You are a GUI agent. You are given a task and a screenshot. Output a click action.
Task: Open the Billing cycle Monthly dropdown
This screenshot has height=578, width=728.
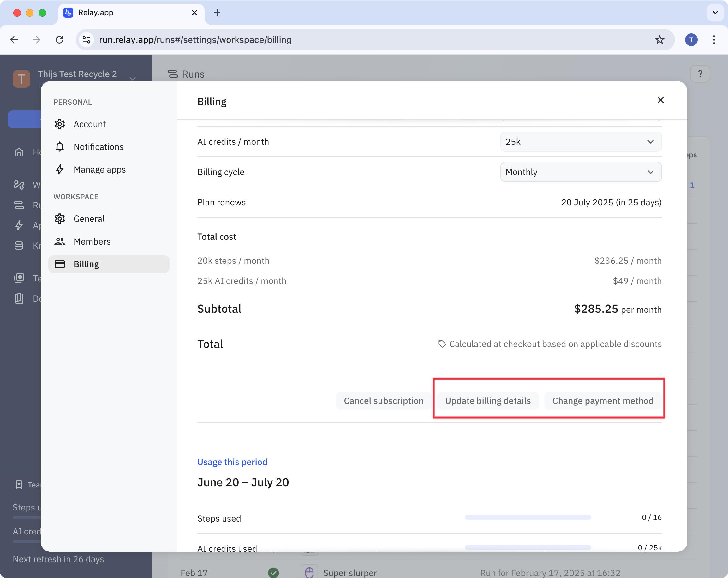coord(581,172)
